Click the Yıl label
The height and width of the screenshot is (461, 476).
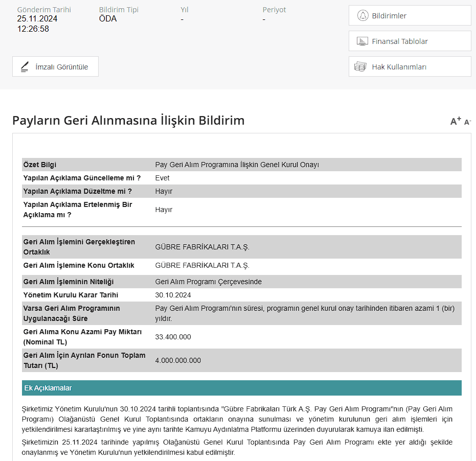185,10
